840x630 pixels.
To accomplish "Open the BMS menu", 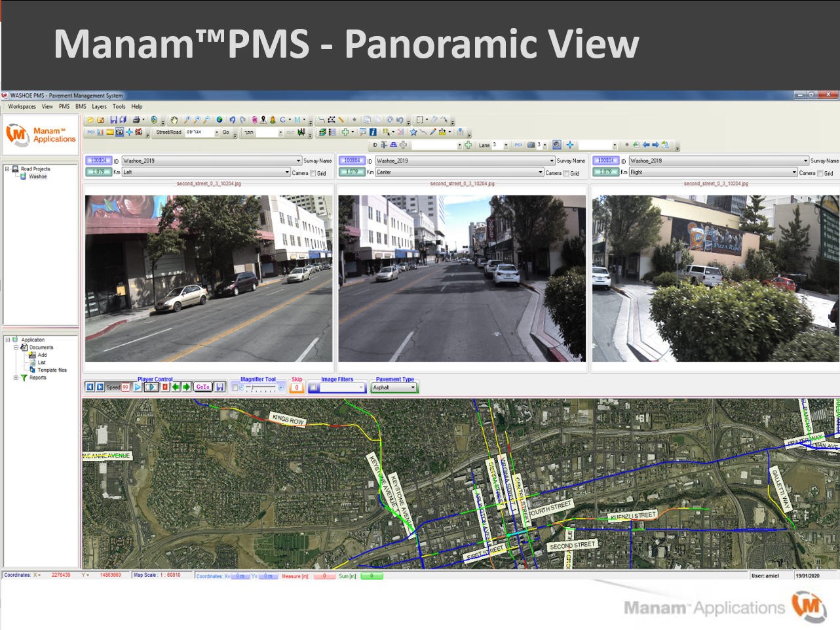I will point(81,106).
